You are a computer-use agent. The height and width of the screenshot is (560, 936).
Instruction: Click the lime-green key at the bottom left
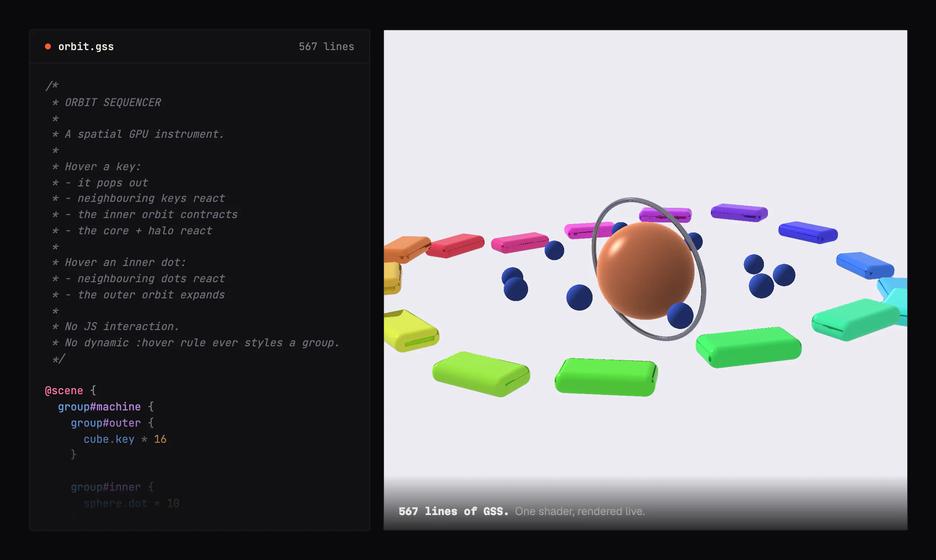[x=481, y=374]
